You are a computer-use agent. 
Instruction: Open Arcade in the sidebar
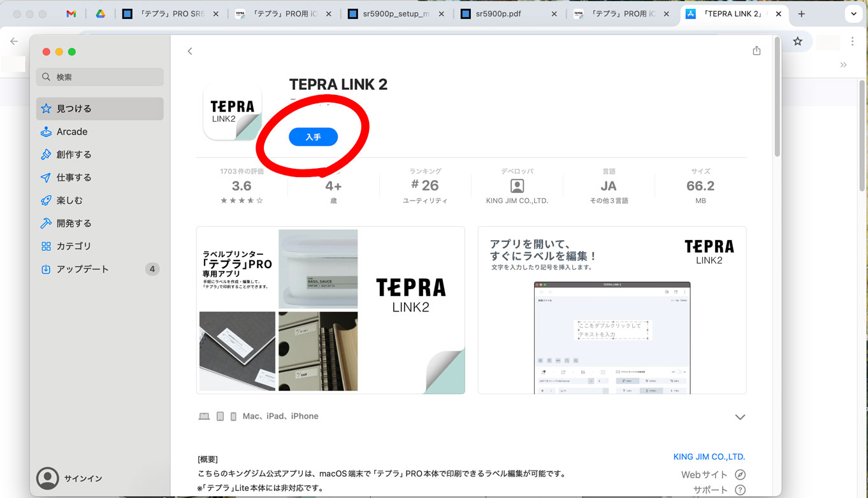click(x=100, y=132)
